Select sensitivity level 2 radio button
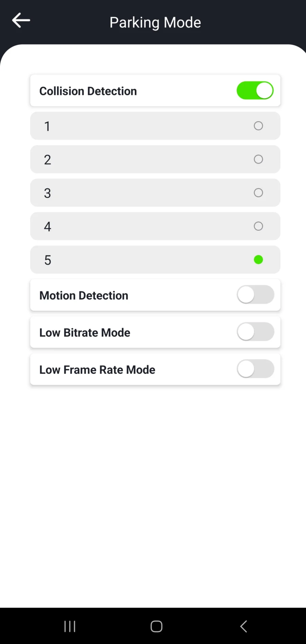 (x=258, y=159)
